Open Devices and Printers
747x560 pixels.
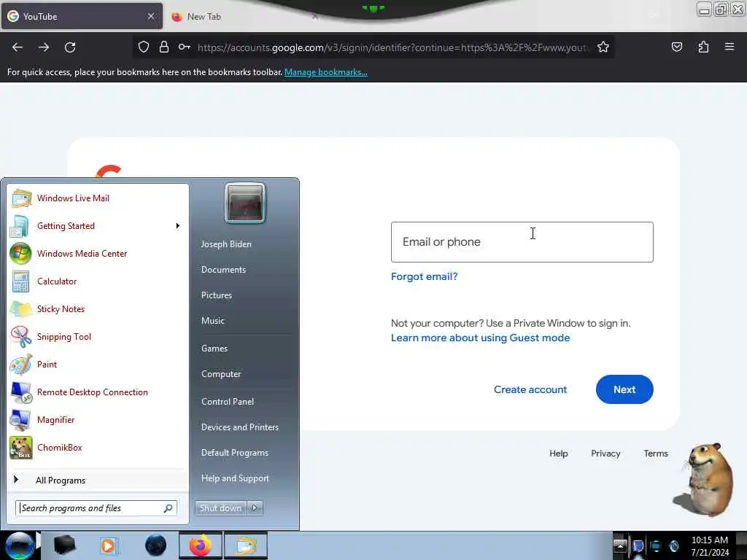(239, 427)
